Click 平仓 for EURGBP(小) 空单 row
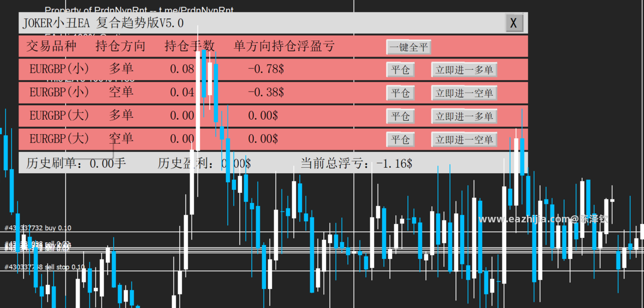Image resolution: width=644 pixels, height=308 pixels. coord(400,93)
